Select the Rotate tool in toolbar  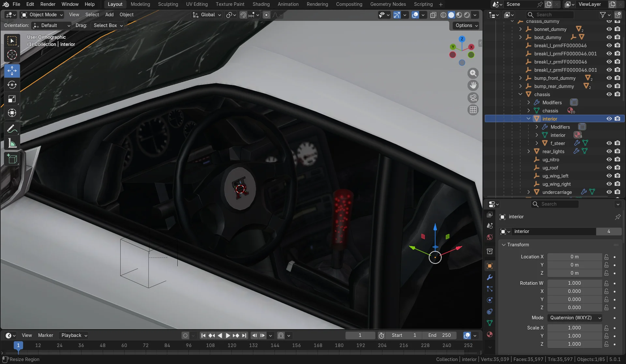(x=12, y=85)
